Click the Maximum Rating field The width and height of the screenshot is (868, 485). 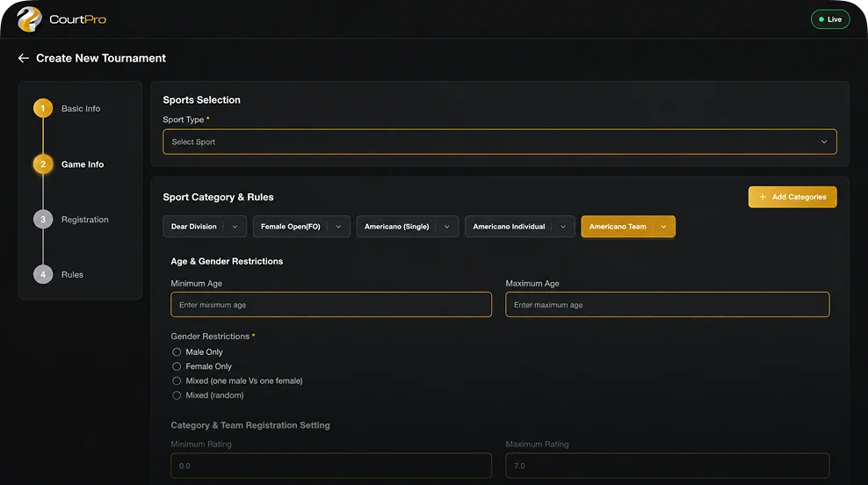point(667,466)
